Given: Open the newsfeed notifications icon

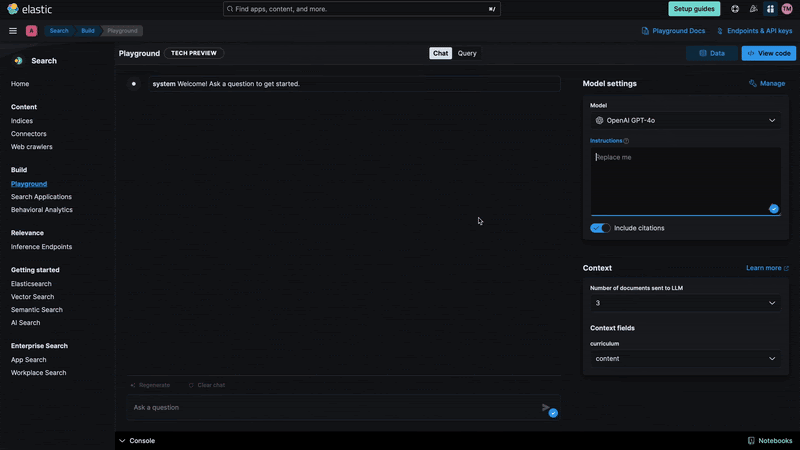Looking at the screenshot, I should (x=753, y=9).
